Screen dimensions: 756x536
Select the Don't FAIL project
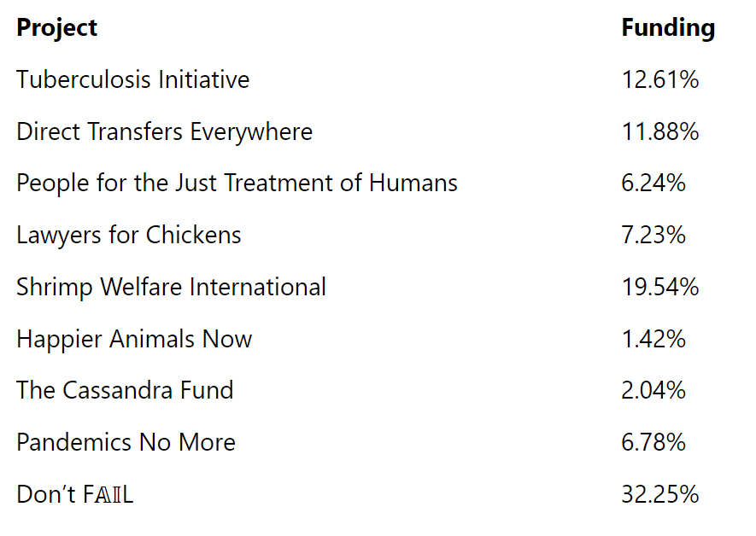74,494
